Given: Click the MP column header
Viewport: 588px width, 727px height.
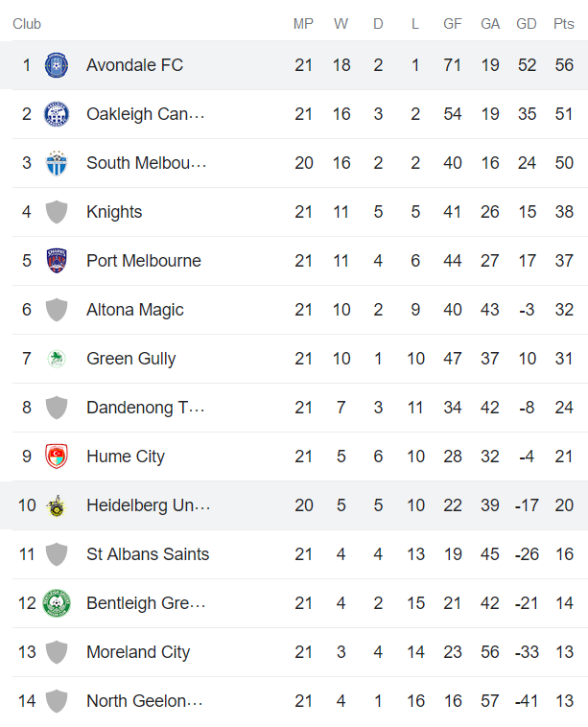Looking at the screenshot, I should click(304, 24).
